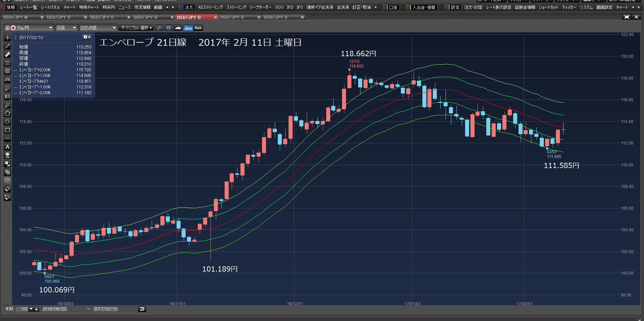
Task: Open 特殊チャート from the toolbar
Action: pos(89,7)
